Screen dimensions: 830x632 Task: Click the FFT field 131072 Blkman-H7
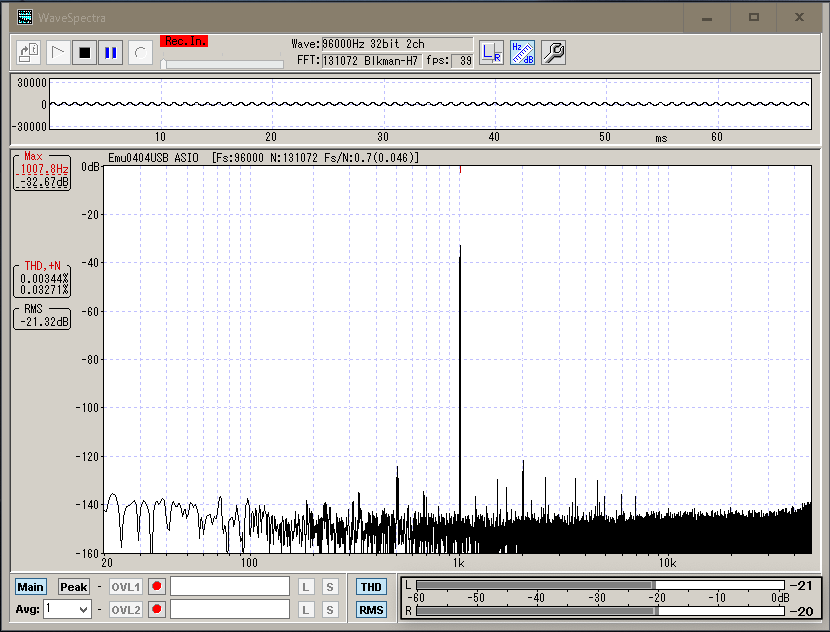coord(371,61)
